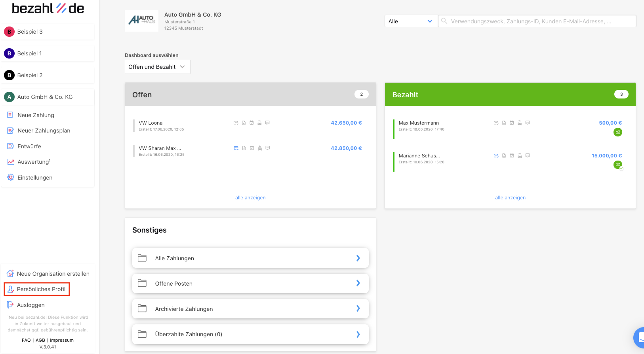Click green paid status icon under 500,00 €
Image resolution: width=644 pixels, height=354 pixels.
click(618, 133)
